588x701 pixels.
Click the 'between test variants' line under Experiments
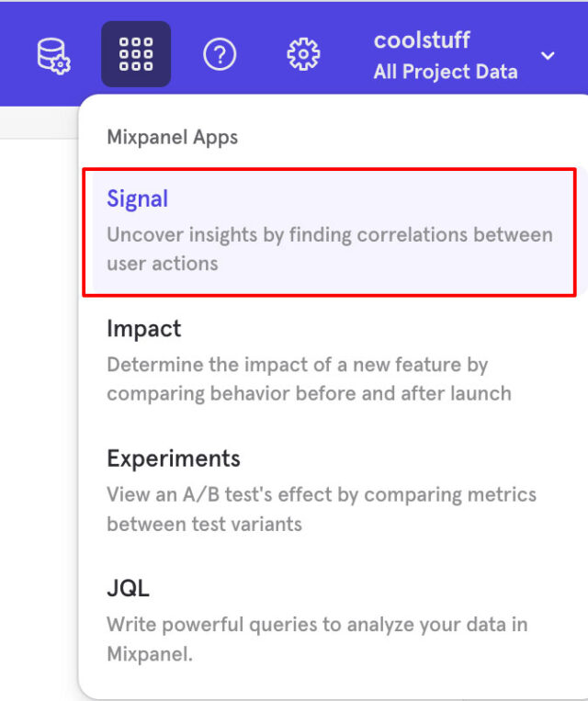pos(204,525)
